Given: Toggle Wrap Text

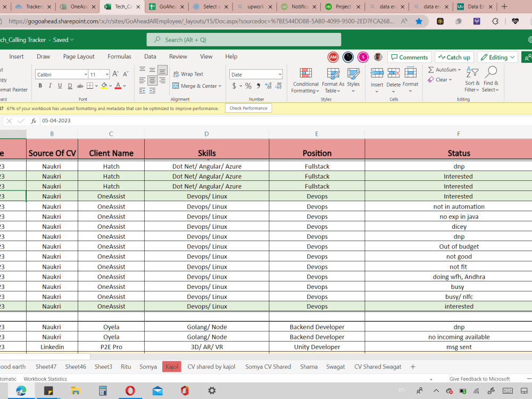Looking at the screenshot, I should [x=188, y=74].
